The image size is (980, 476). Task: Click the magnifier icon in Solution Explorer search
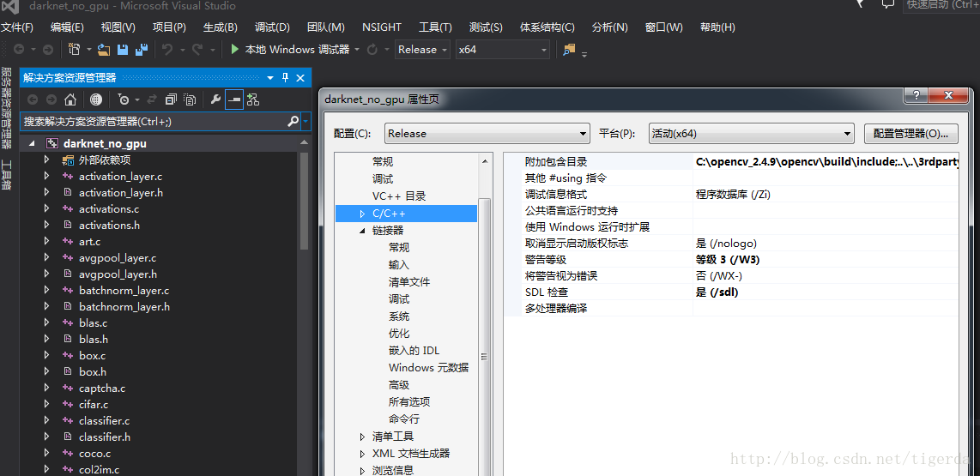point(293,121)
